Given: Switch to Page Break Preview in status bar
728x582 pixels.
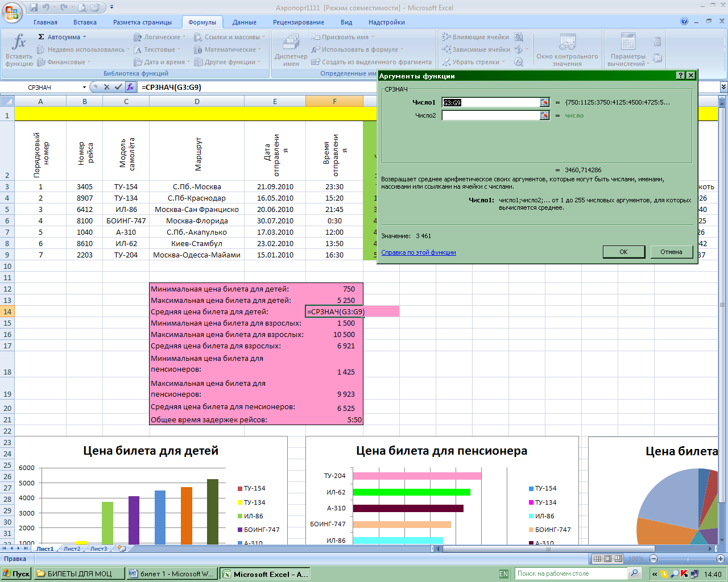Looking at the screenshot, I should (x=618, y=559).
